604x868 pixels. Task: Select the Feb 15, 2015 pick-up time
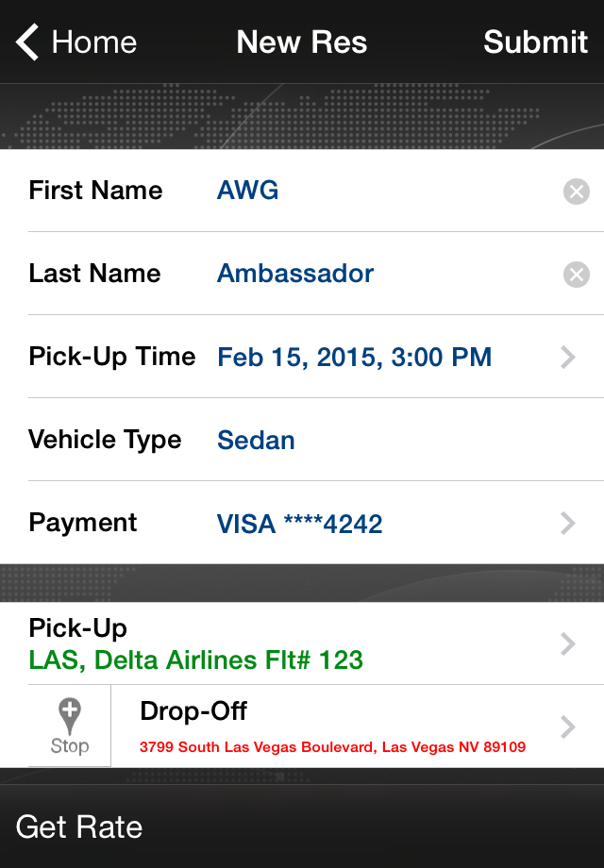tap(355, 358)
